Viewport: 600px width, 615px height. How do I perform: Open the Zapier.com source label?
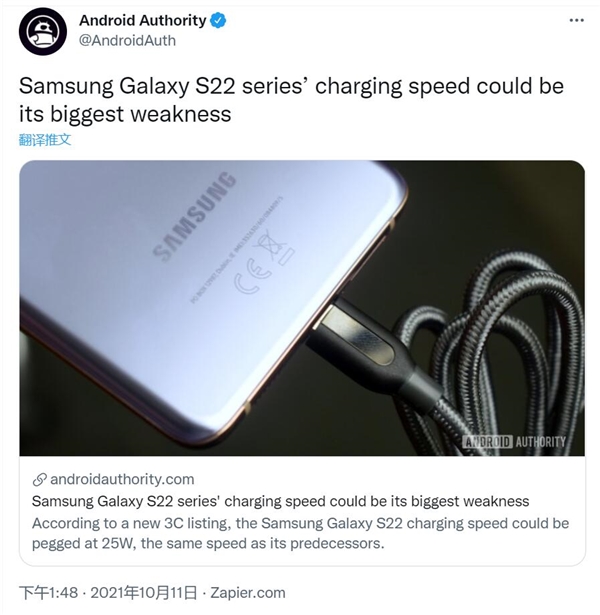click(248, 593)
